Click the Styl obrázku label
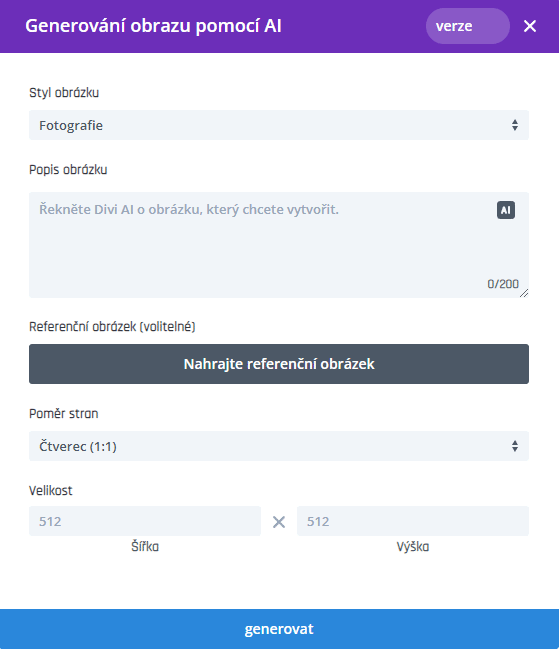The width and height of the screenshot is (559, 649). pyautogui.click(x=64, y=93)
